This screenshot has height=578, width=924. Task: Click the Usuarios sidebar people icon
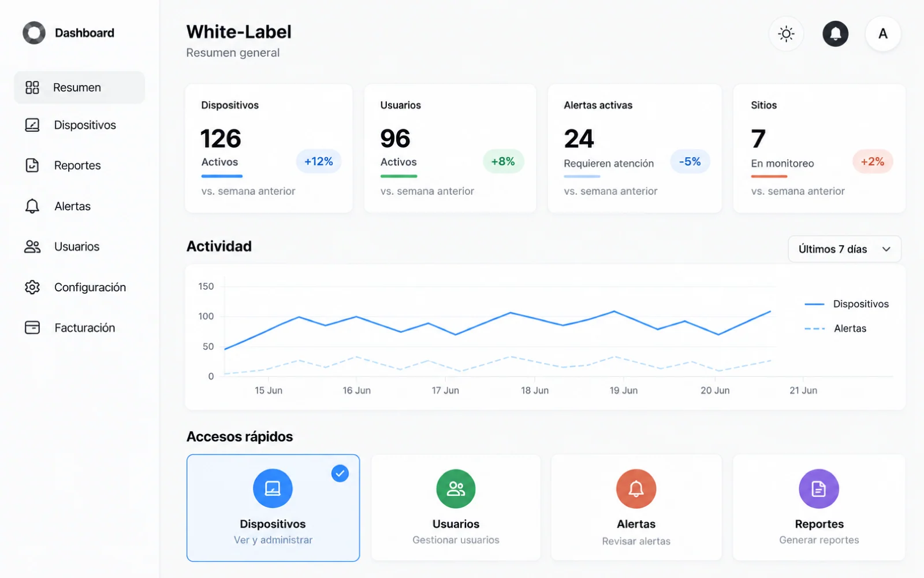click(32, 247)
